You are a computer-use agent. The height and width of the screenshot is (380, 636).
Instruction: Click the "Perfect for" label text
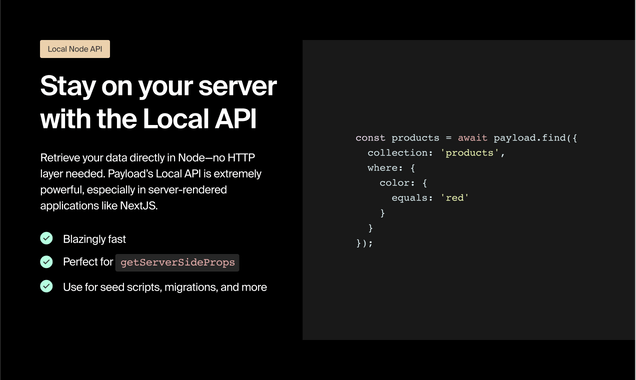(x=88, y=262)
